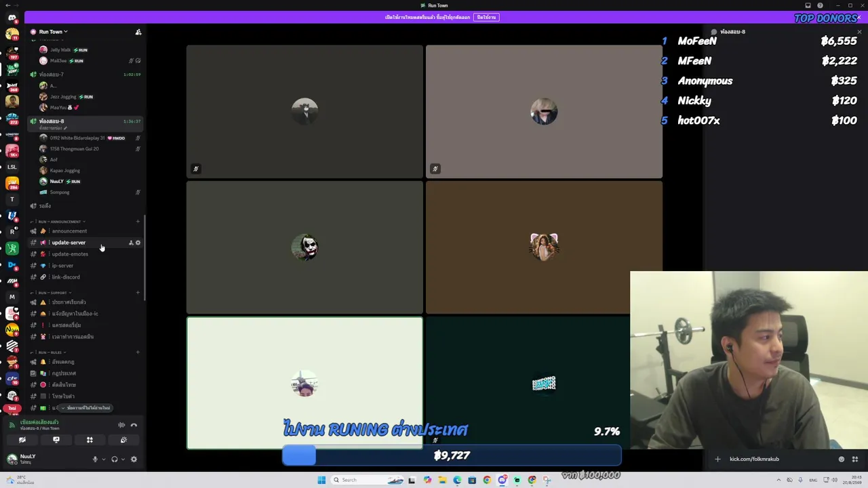The width and height of the screenshot is (868, 488).
Task: Open the LSL server
Action: (x=12, y=167)
